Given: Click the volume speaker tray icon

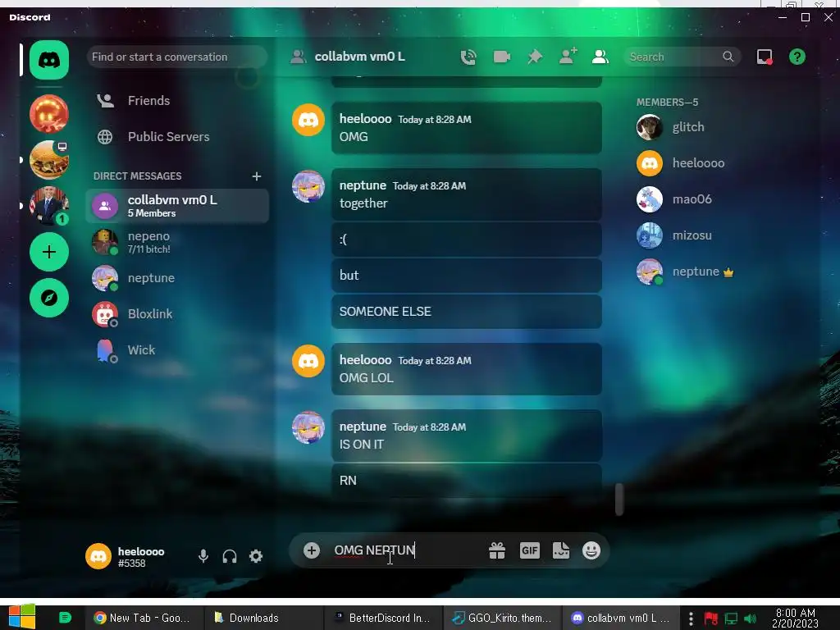Looking at the screenshot, I should (x=750, y=619).
